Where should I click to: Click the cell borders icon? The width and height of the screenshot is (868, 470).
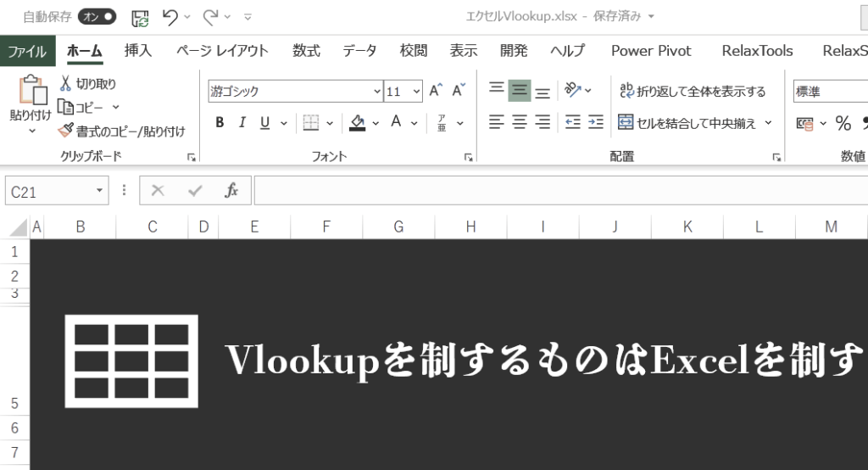pyautogui.click(x=311, y=122)
